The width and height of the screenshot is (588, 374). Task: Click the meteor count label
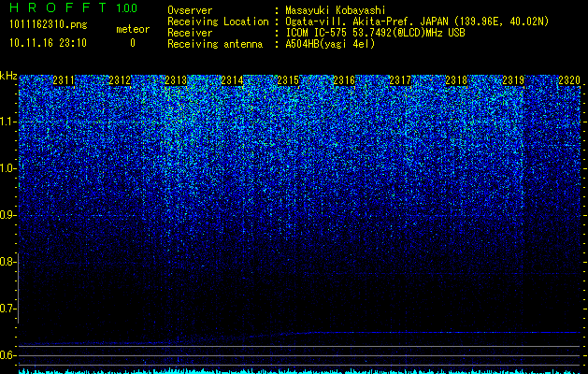133,29
